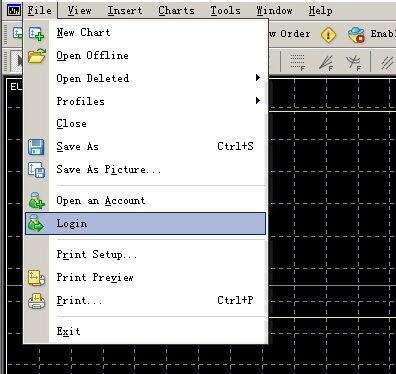This screenshot has width=396, height=374.
Task: Select the Fibonacci fan tool
Action: 326,62
